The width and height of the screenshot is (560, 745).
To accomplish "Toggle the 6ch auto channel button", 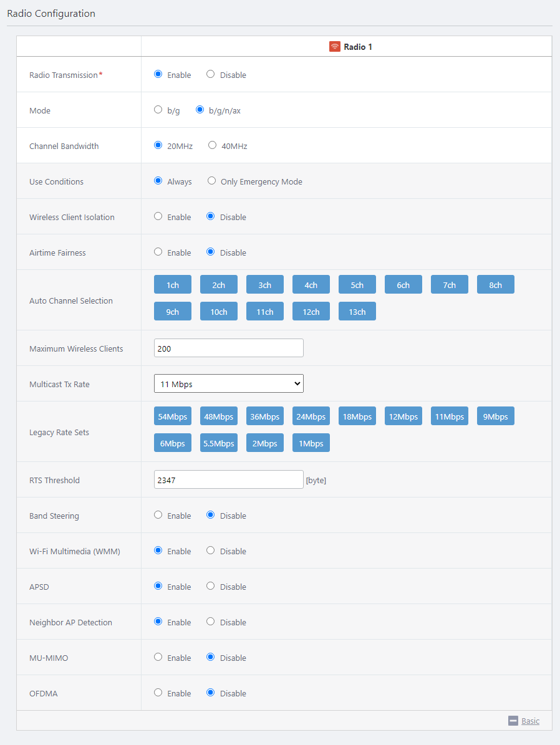I will coord(403,285).
